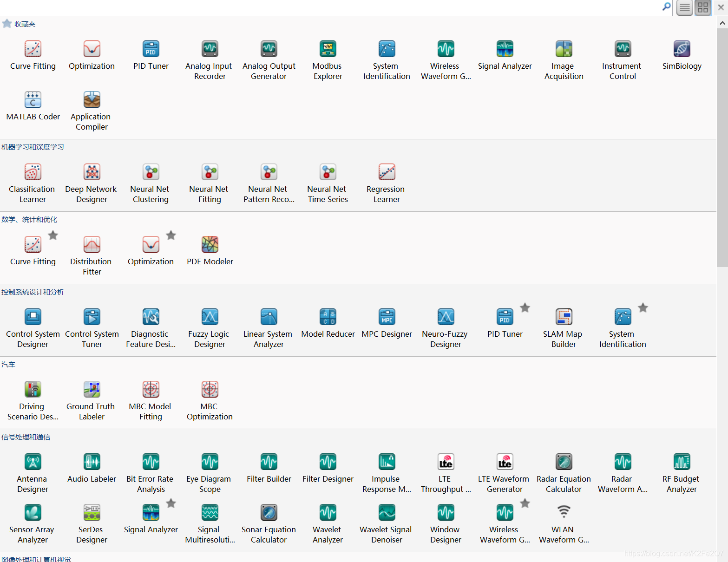Click the search magnifier icon

666,7
